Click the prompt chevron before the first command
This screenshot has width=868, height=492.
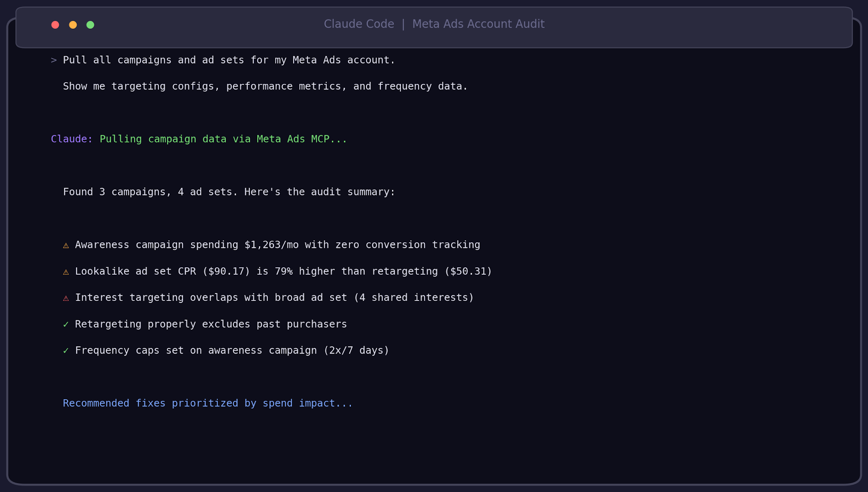coord(53,60)
